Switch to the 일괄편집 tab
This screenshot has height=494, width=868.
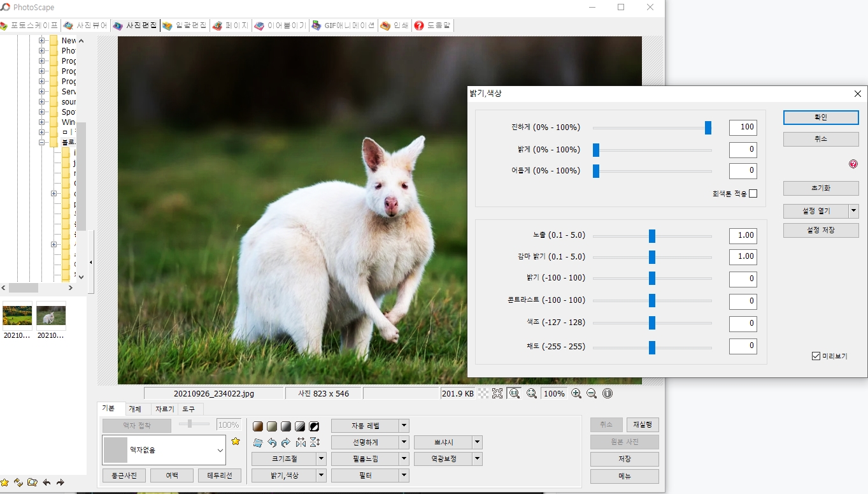tap(184, 25)
